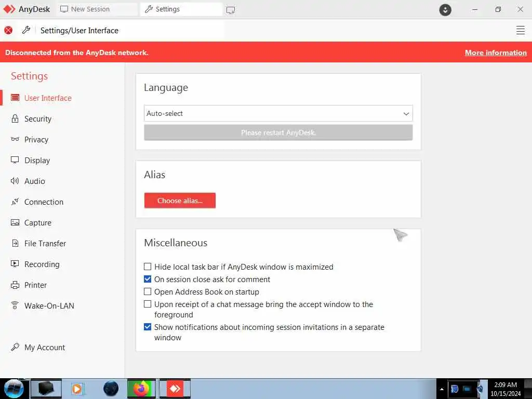Click the AnyDesk taskbar icon

[175, 389]
